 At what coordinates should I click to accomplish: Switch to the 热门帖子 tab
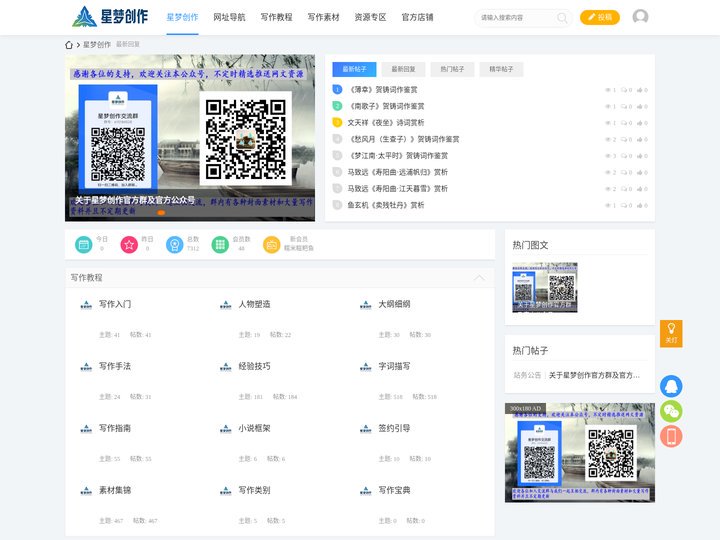[x=452, y=69]
